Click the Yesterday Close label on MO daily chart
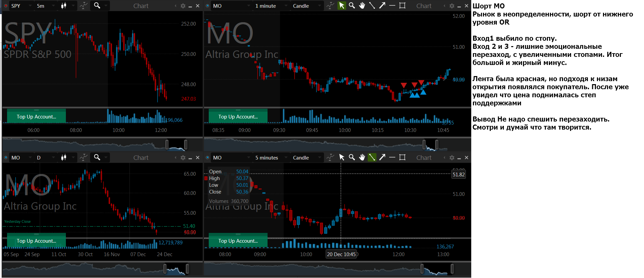Screen dimensions: 644x278 tap(17, 221)
